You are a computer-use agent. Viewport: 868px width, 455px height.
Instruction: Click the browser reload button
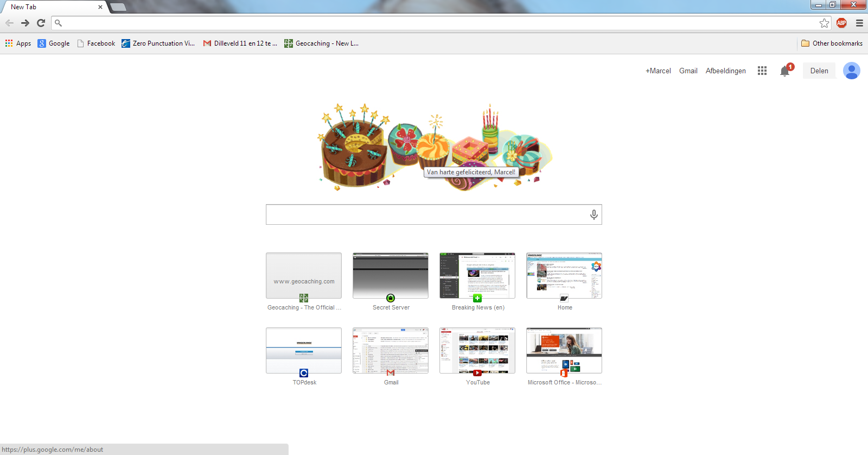[41, 23]
